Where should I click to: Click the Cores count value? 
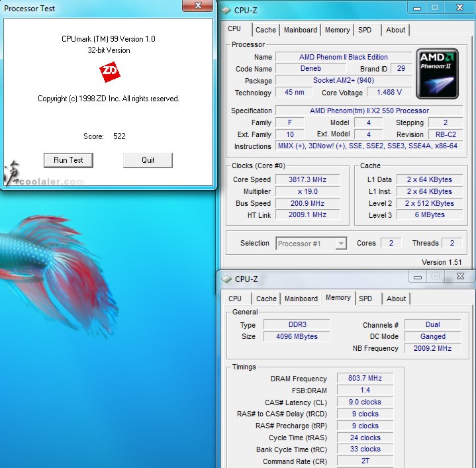point(391,243)
